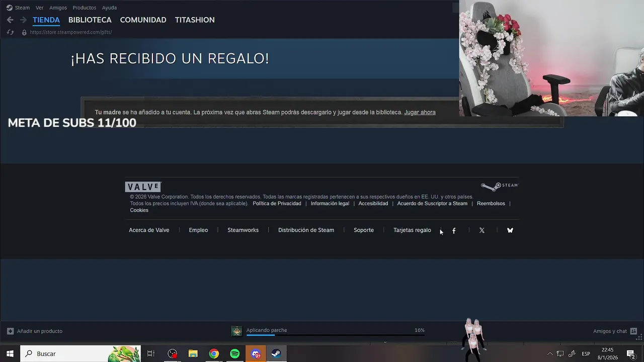The height and width of the screenshot is (362, 644).
Task: Click the Jugar ahora link
Action: 420,112
